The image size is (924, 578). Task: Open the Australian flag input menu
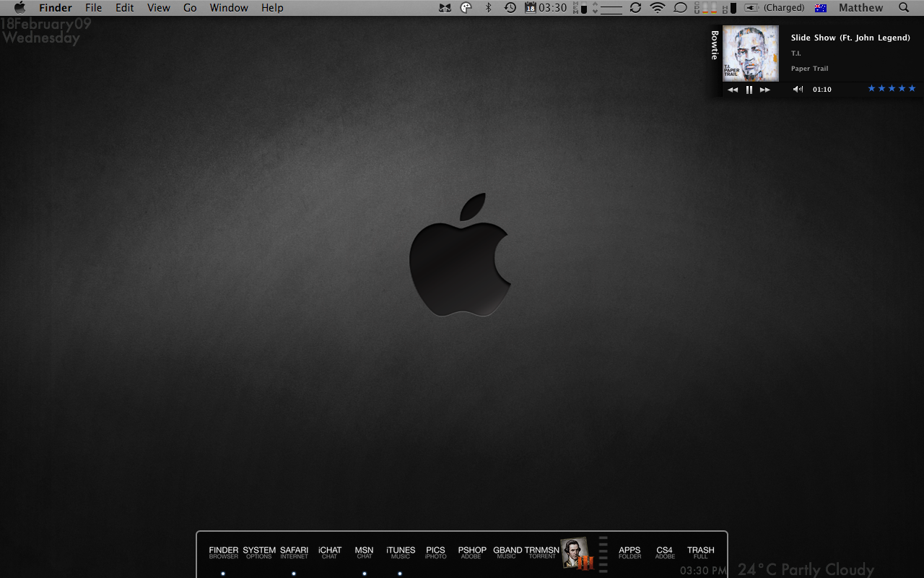821,8
